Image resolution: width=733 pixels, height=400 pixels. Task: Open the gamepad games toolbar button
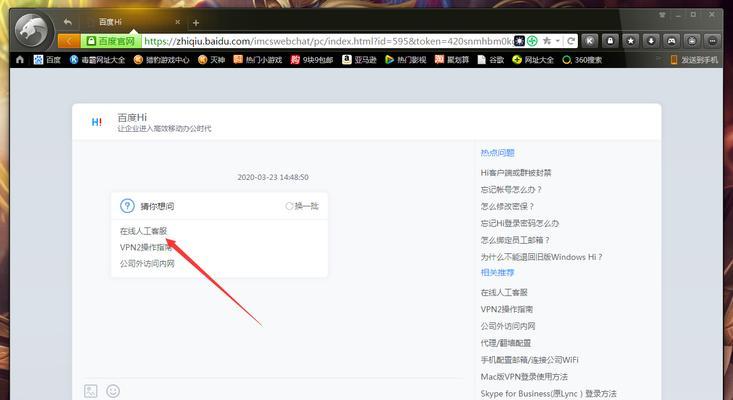pos(672,41)
